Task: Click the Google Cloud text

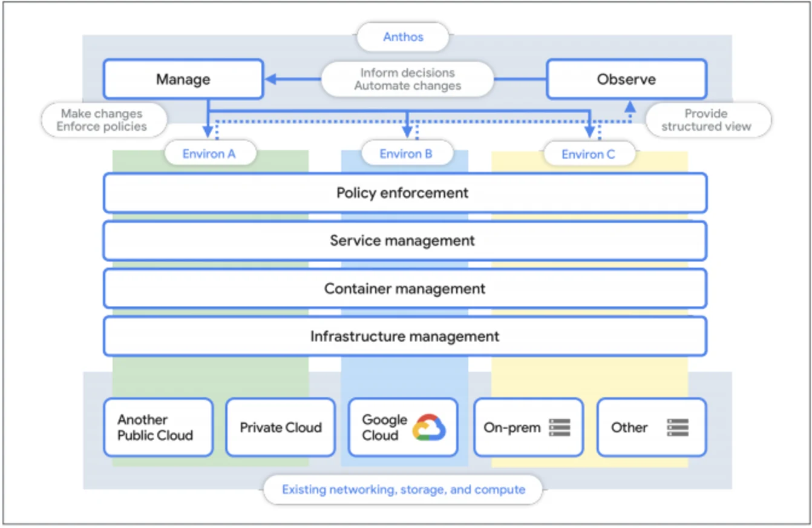Action: click(384, 427)
